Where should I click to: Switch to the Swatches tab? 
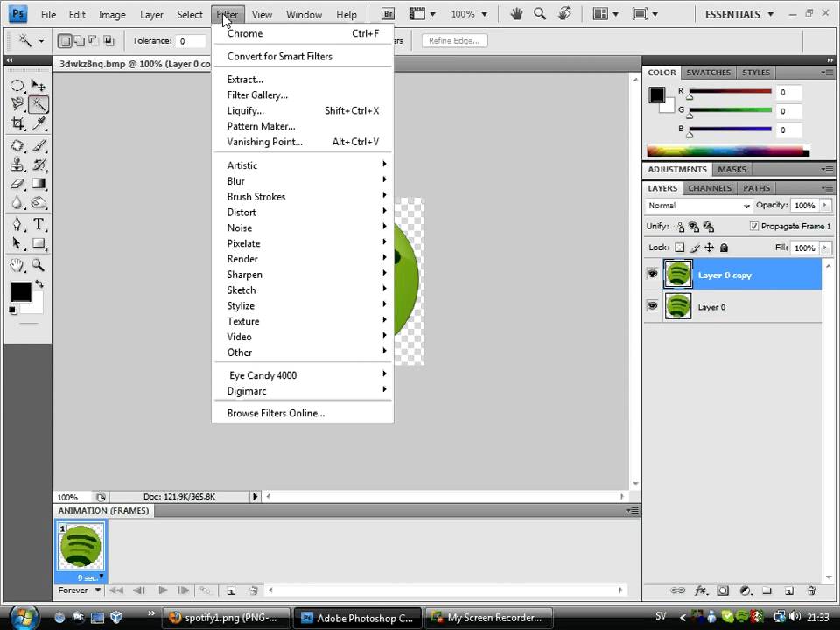tap(708, 73)
